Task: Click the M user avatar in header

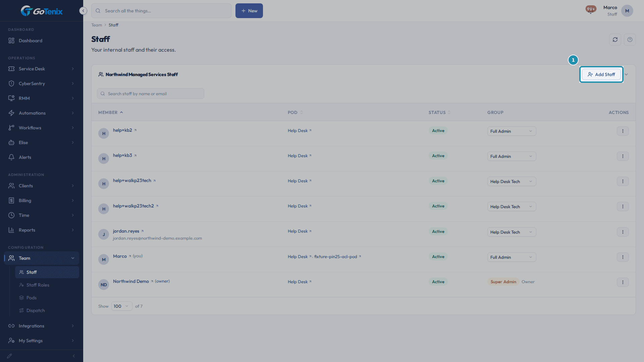Action: click(x=627, y=11)
